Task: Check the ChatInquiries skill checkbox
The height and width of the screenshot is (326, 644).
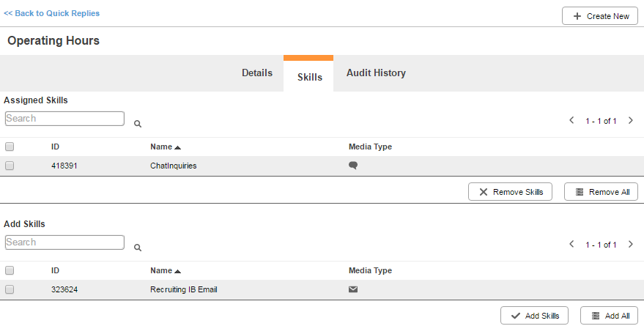Action: pos(10,166)
